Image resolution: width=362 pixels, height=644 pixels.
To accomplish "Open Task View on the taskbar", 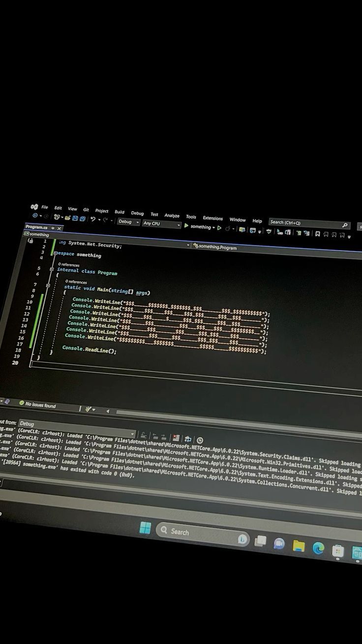I will tap(261, 541).
